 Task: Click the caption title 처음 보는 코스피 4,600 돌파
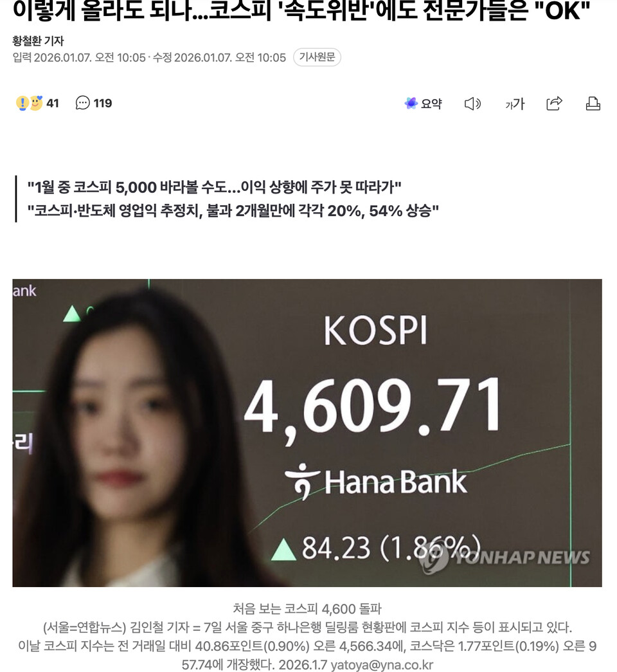[x=307, y=608]
